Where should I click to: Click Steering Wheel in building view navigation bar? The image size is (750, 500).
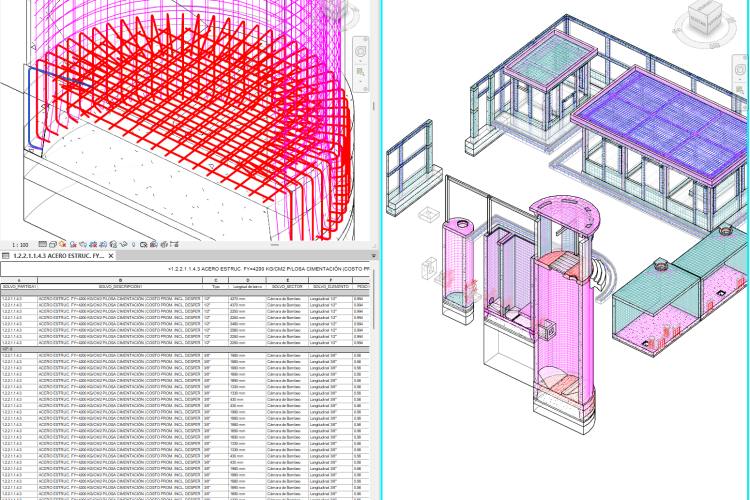coord(740,69)
